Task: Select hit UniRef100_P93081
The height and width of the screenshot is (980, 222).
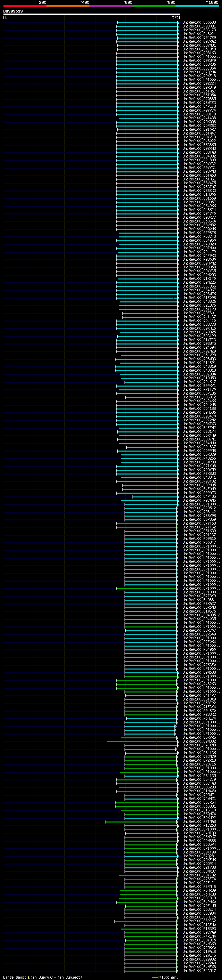Action: pyautogui.click(x=199, y=26)
